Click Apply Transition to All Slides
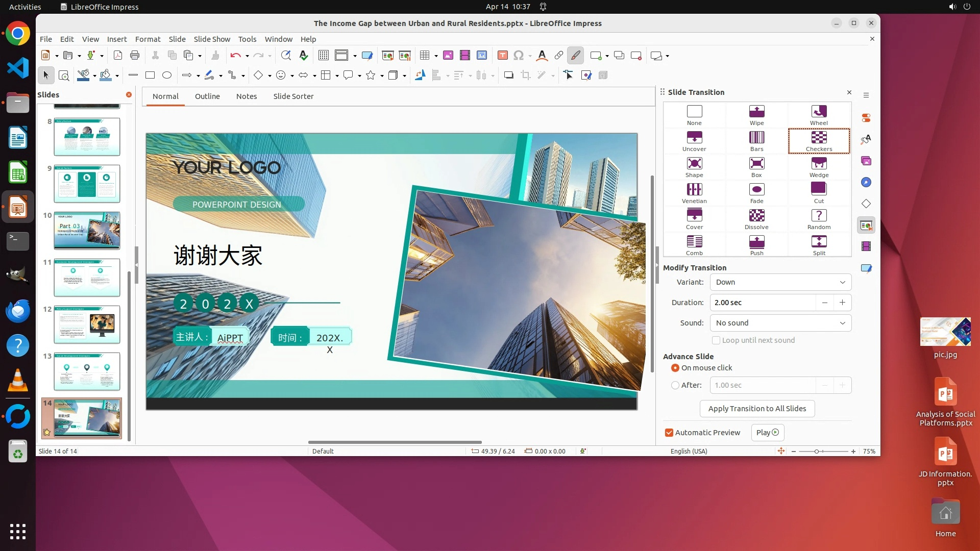The width and height of the screenshot is (980, 551). click(x=757, y=409)
